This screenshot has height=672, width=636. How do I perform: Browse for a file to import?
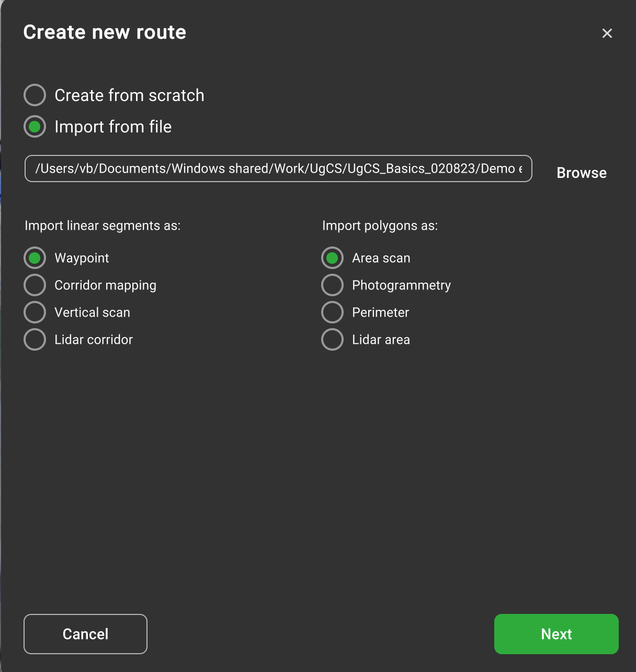[581, 173]
